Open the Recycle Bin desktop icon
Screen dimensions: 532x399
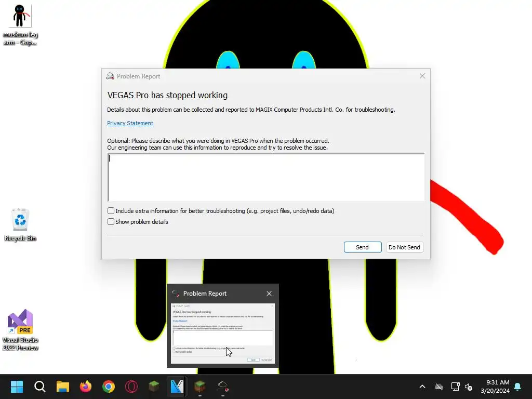coord(20,224)
